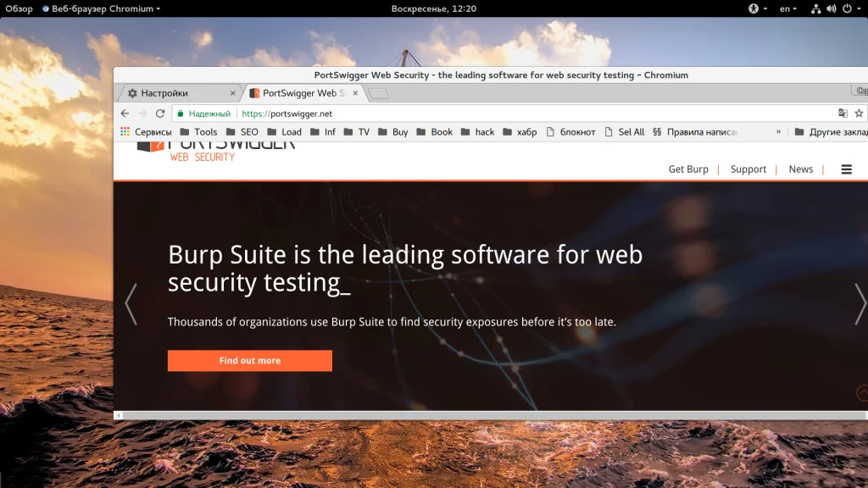Open the TV bookmark folder
Viewport: 868px width, 488px height.
[x=357, y=131]
